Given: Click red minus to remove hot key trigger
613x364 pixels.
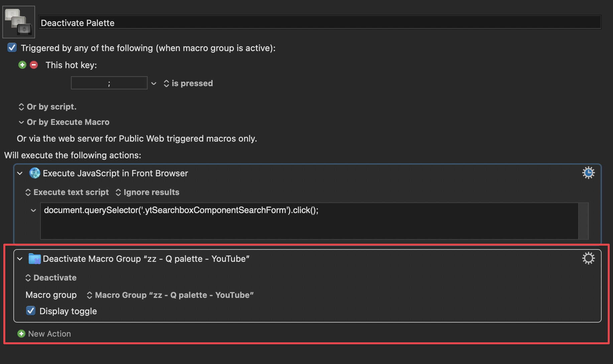Looking at the screenshot, I should (34, 65).
